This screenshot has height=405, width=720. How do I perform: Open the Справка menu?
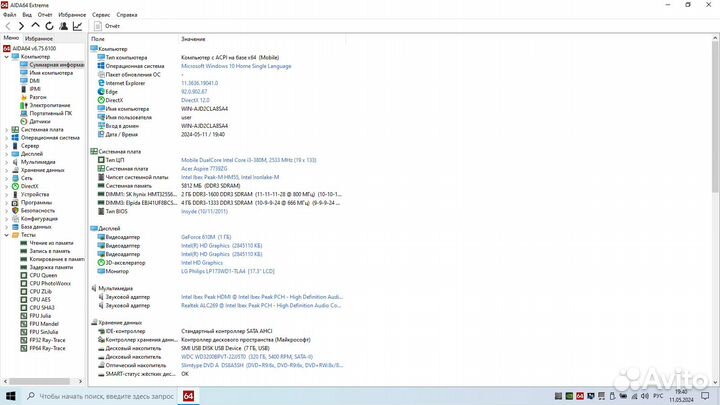[127, 15]
